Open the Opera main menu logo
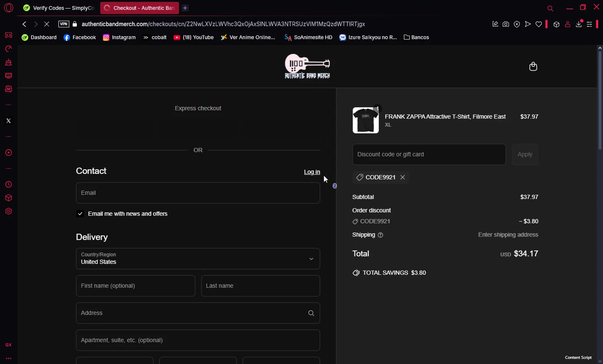Image resolution: width=603 pixels, height=364 pixels. pos(8,8)
